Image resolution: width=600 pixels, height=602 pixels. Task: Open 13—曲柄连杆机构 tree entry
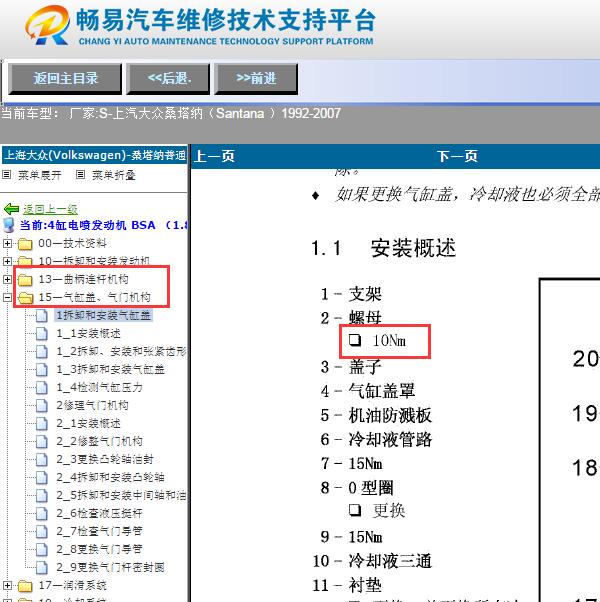(x=83, y=280)
